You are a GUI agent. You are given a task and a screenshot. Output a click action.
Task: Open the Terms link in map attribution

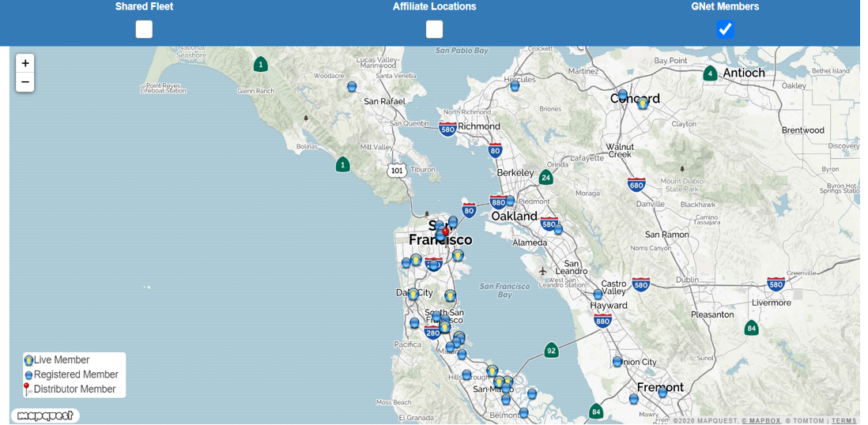843,421
